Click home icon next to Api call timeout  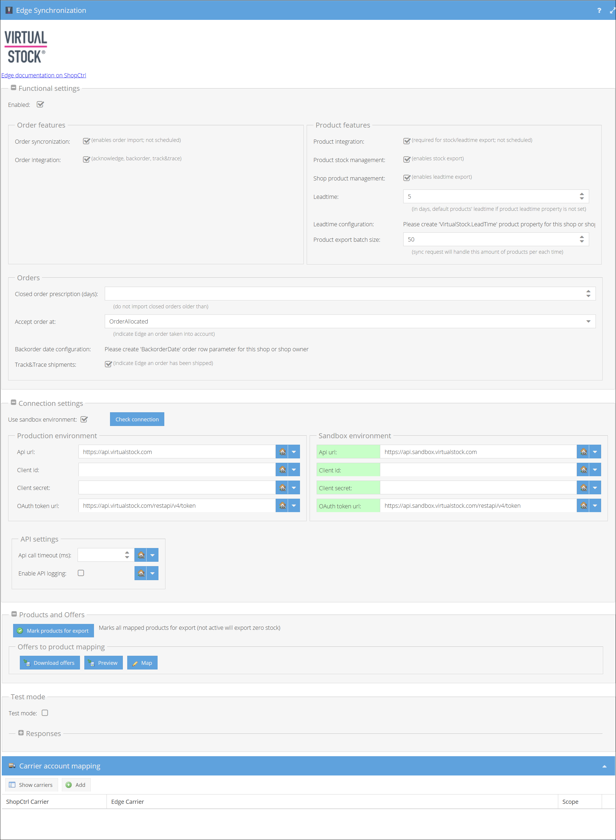click(x=141, y=555)
